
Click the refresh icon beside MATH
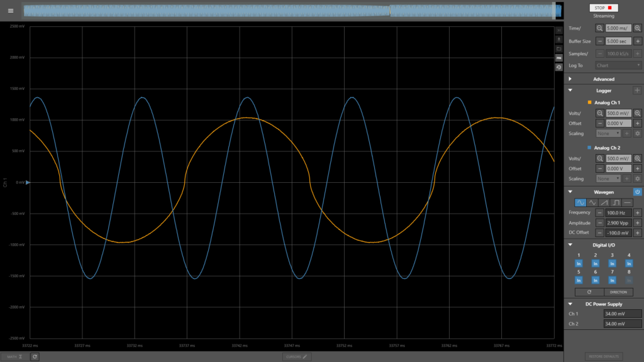coord(35,357)
